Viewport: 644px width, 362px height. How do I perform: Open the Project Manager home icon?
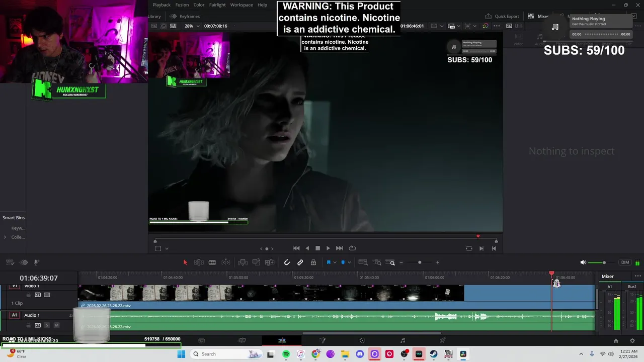coord(616,341)
